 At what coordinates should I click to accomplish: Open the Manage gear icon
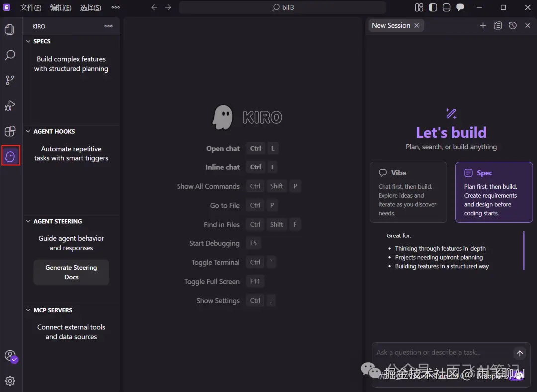[x=10, y=381]
